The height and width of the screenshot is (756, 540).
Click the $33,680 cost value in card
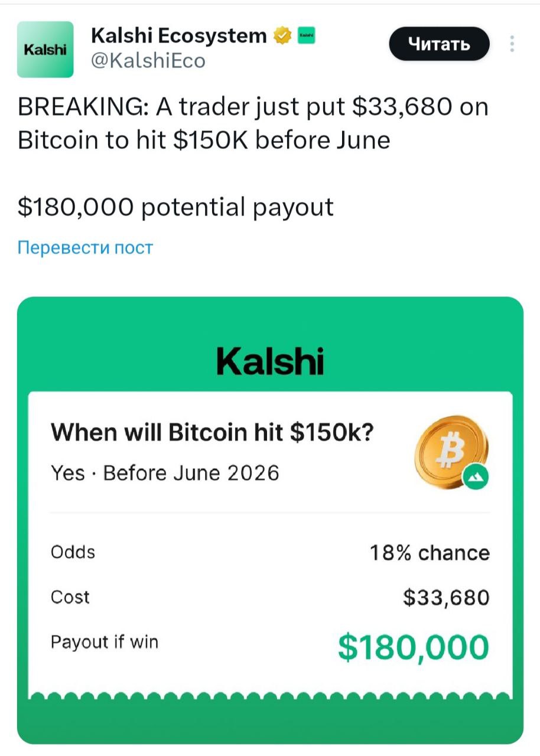pyautogui.click(x=446, y=598)
